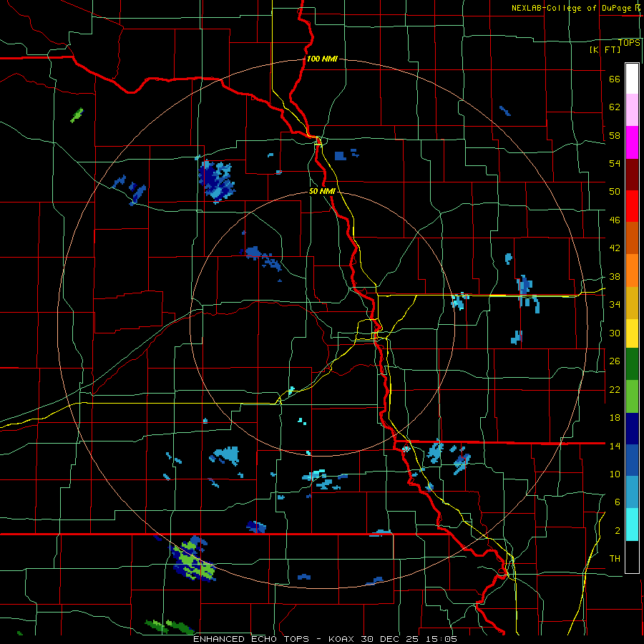The image size is (644, 644).
Task: Click the bright yellow legend swatch
Action: tap(632, 333)
